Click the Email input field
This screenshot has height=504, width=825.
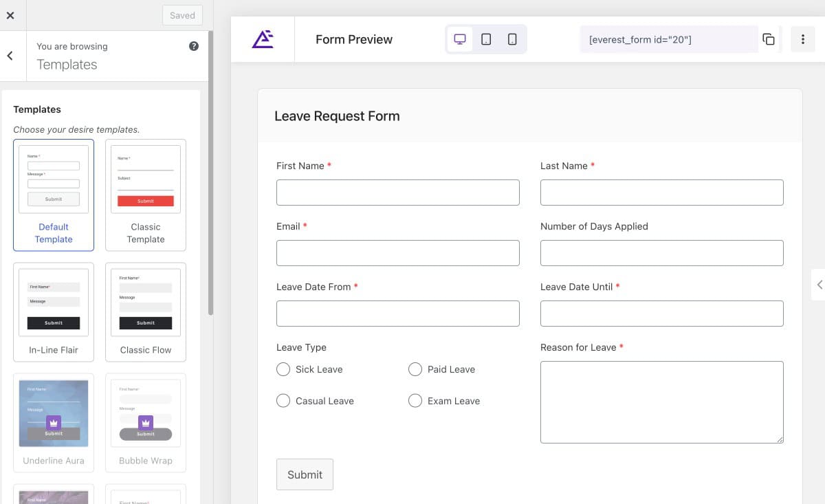[x=398, y=253]
